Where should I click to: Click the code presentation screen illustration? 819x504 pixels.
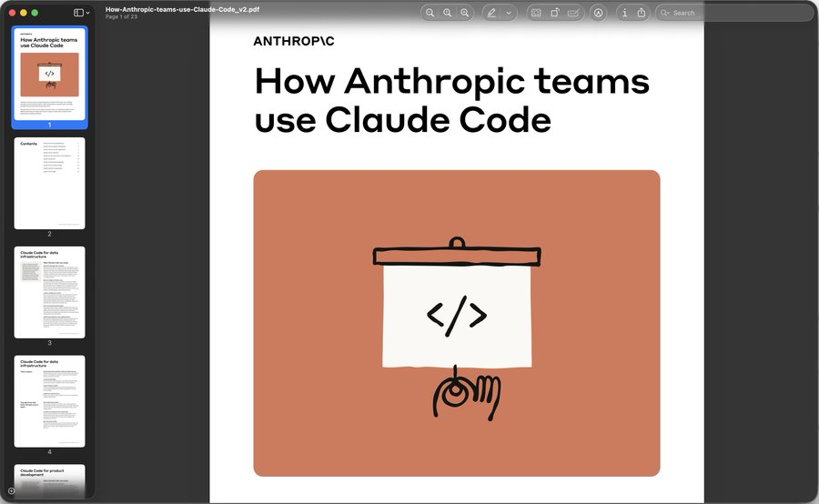[457, 303]
